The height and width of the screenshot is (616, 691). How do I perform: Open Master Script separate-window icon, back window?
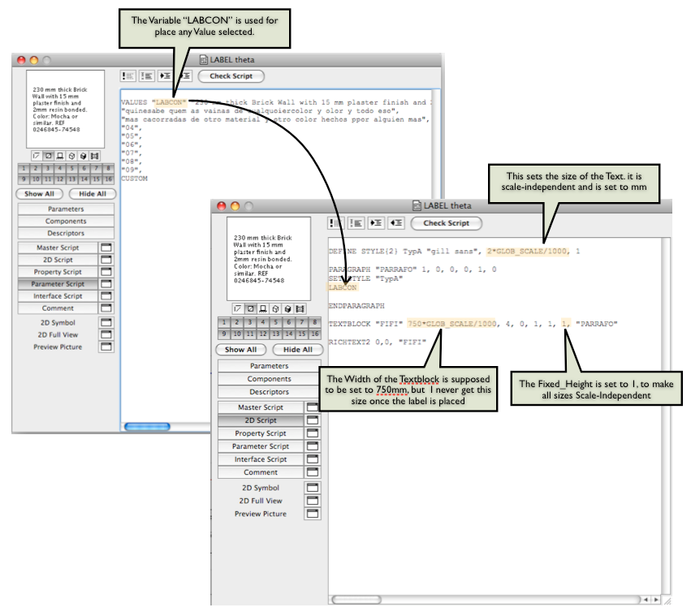click(106, 248)
